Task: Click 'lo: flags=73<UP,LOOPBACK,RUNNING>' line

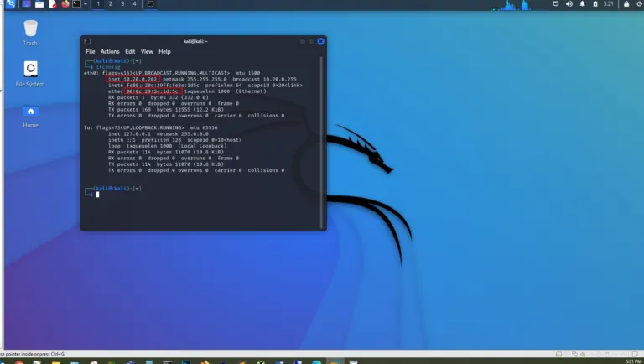Action: (x=151, y=127)
